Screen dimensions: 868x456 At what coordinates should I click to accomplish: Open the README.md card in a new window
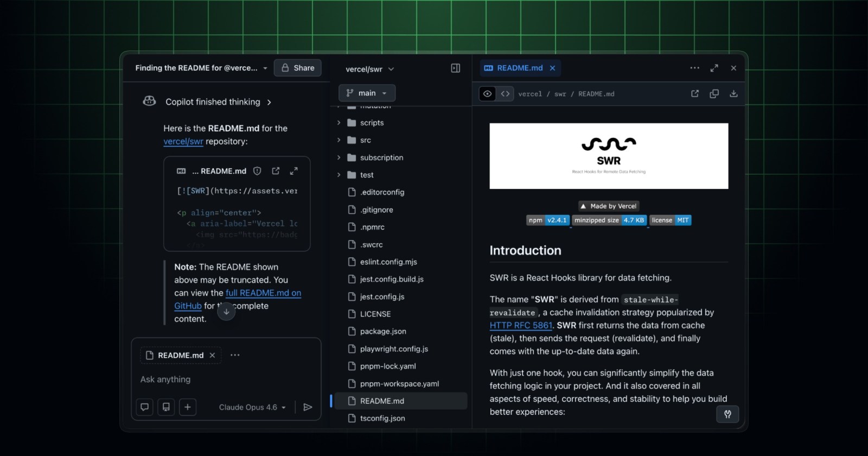point(276,171)
